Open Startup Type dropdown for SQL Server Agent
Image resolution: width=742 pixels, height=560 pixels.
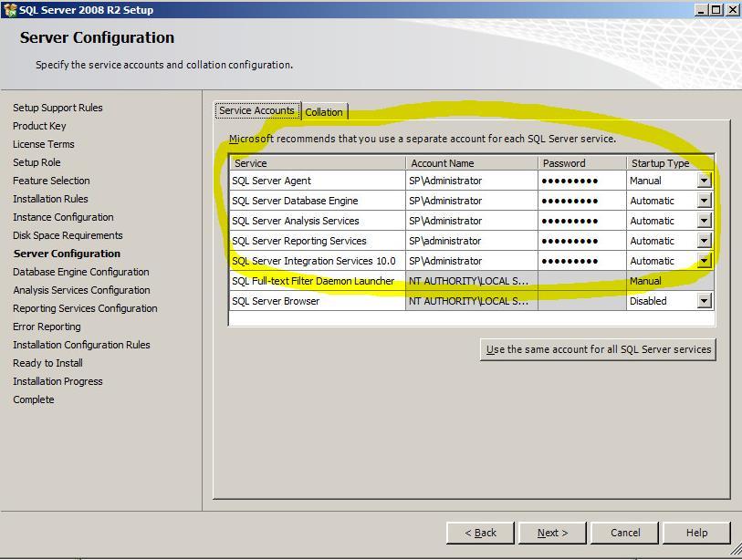tap(705, 181)
